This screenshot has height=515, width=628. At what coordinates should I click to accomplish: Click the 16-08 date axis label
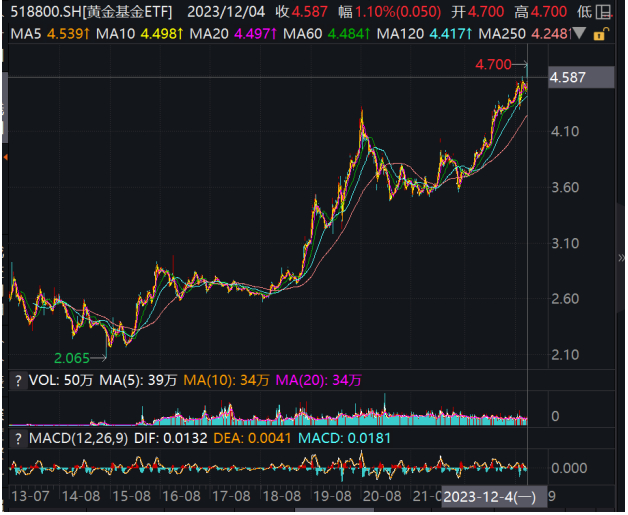coord(181,497)
